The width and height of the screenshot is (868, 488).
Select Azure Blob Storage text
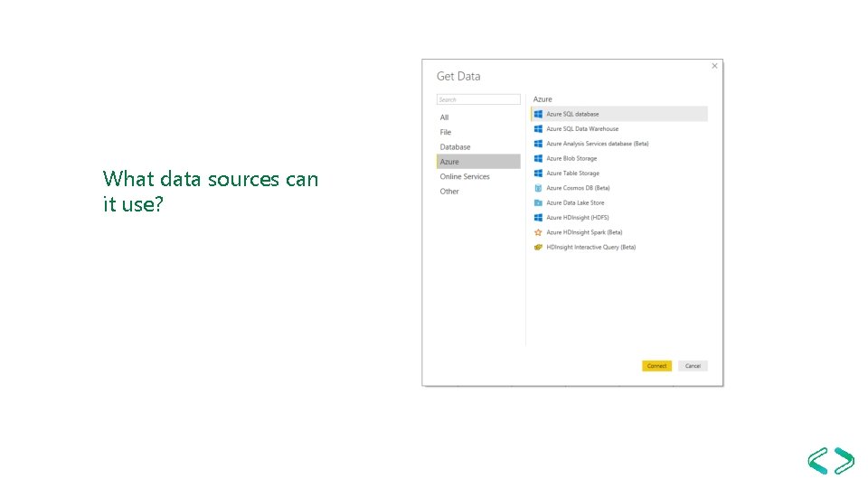pos(571,159)
